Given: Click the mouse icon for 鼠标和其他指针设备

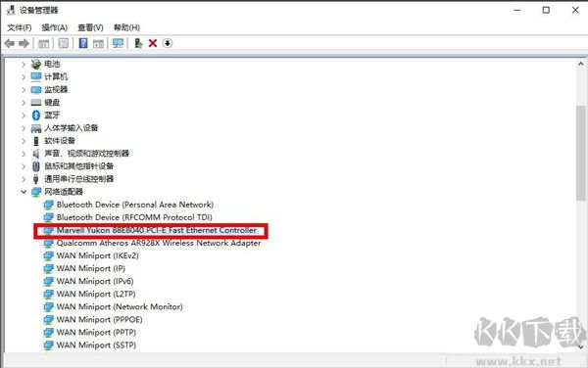Looking at the screenshot, I should coord(36,166).
